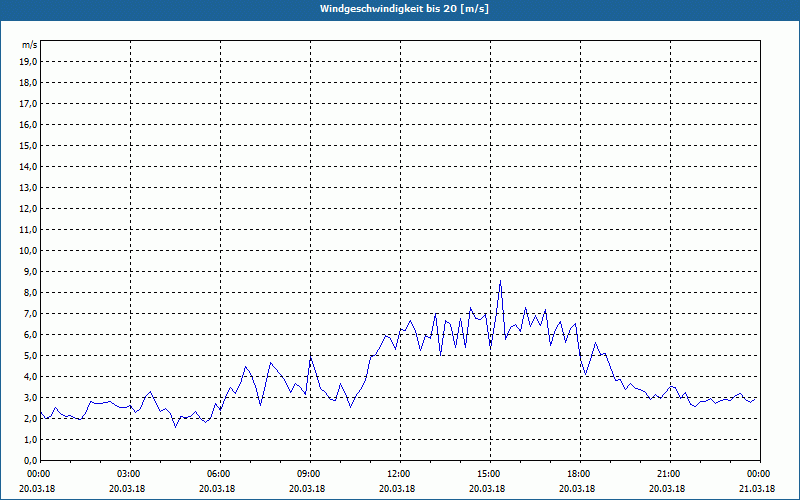Click the "9,0" y-axis label

click(30, 271)
